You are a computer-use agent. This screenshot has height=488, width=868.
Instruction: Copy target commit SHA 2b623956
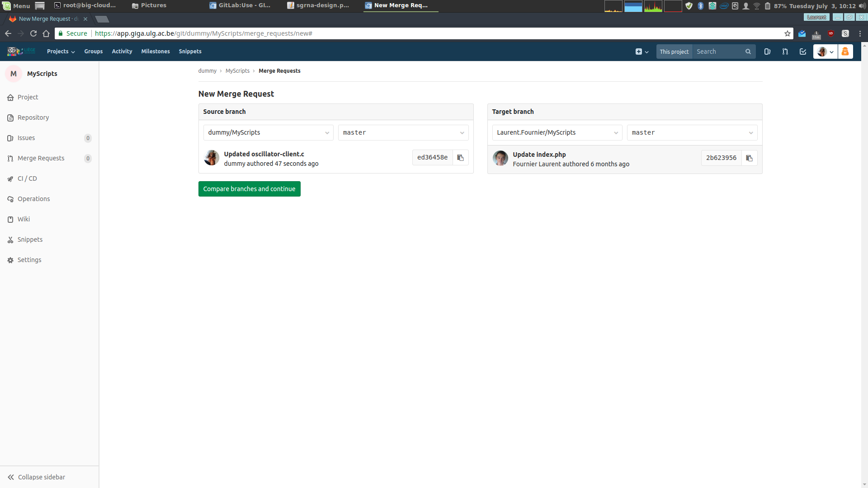point(749,158)
